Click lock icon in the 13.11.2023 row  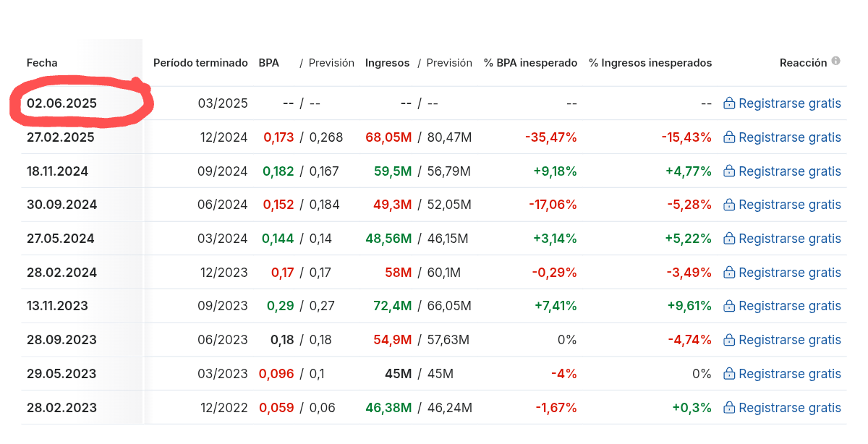click(729, 306)
